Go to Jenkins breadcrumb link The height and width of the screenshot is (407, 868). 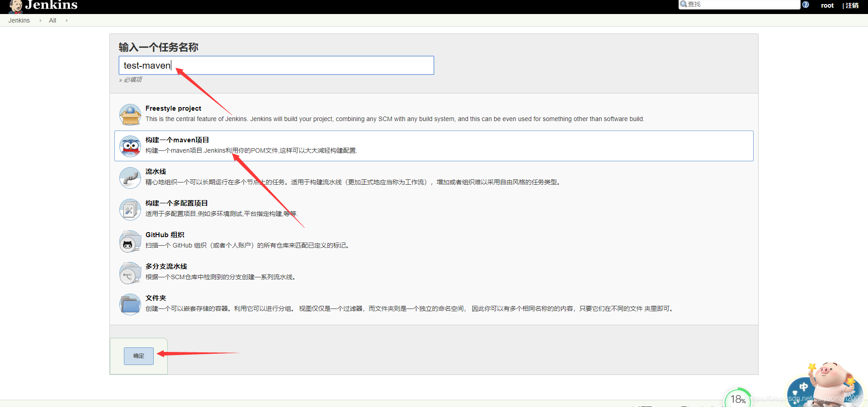click(19, 20)
